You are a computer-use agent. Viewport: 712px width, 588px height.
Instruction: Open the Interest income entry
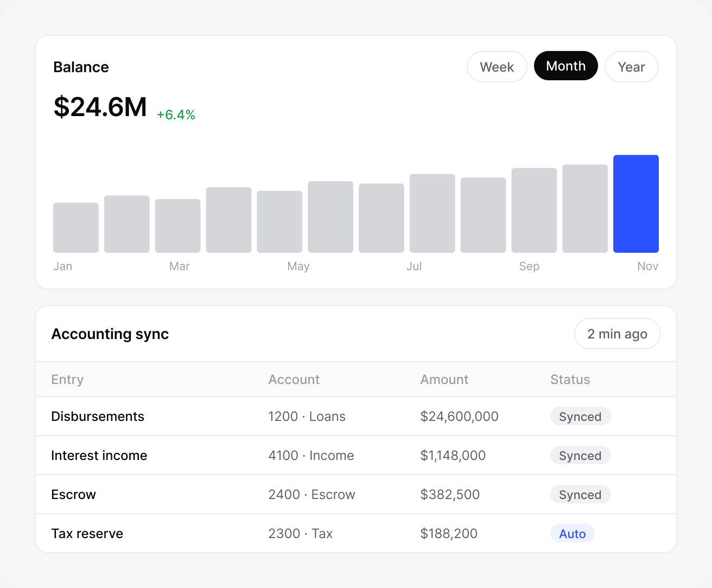point(99,456)
